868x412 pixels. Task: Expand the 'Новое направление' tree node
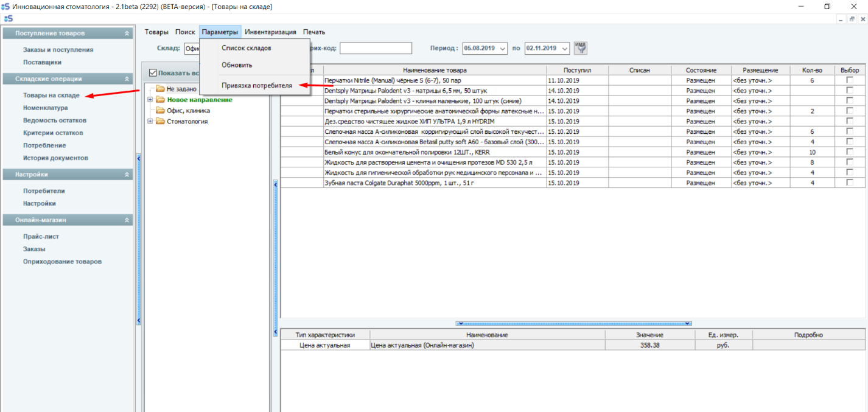pyautogui.click(x=150, y=100)
